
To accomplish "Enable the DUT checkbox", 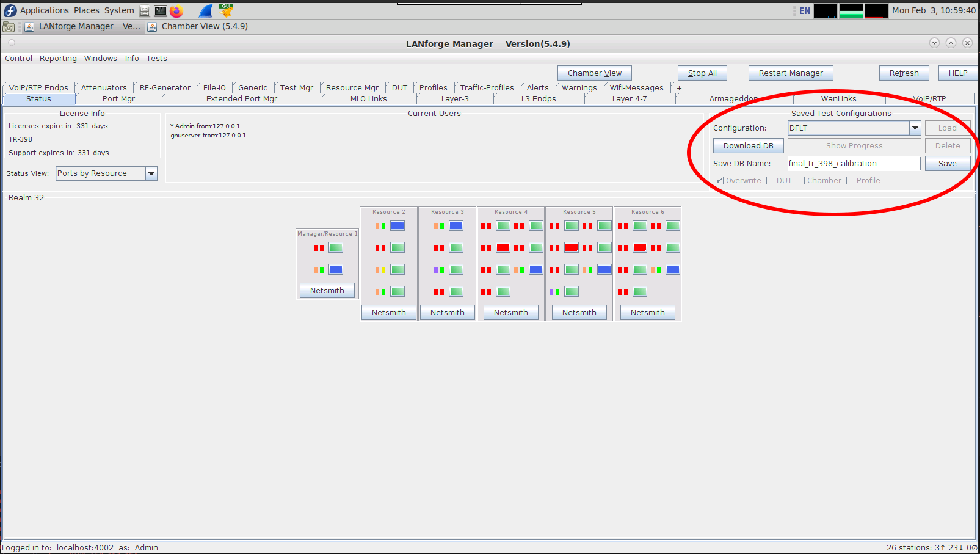I will (771, 181).
